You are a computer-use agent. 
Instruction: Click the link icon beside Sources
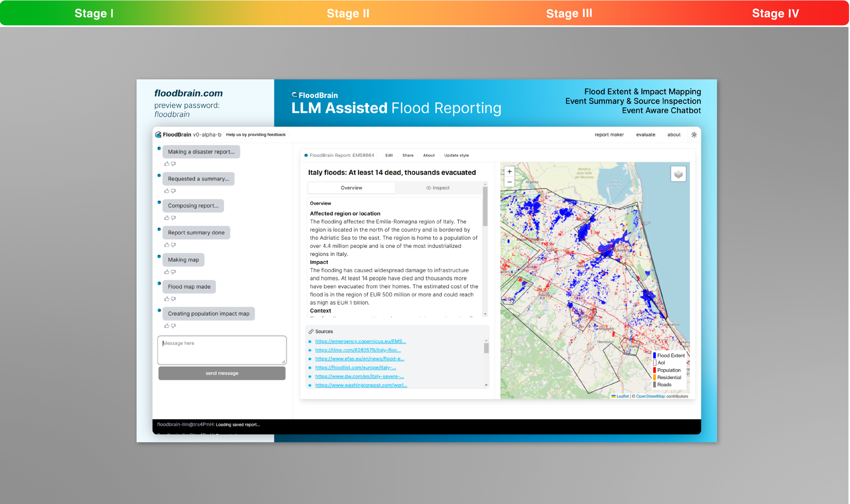(x=311, y=331)
